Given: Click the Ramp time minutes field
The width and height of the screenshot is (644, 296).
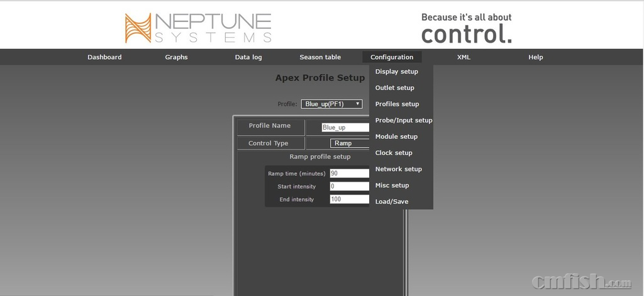Looking at the screenshot, I should [349, 173].
